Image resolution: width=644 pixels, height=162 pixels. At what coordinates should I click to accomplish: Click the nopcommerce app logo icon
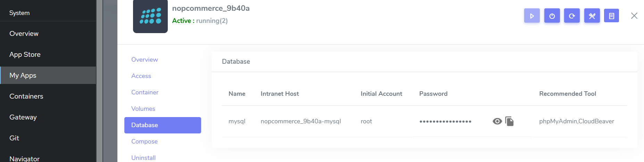pos(150,16)
